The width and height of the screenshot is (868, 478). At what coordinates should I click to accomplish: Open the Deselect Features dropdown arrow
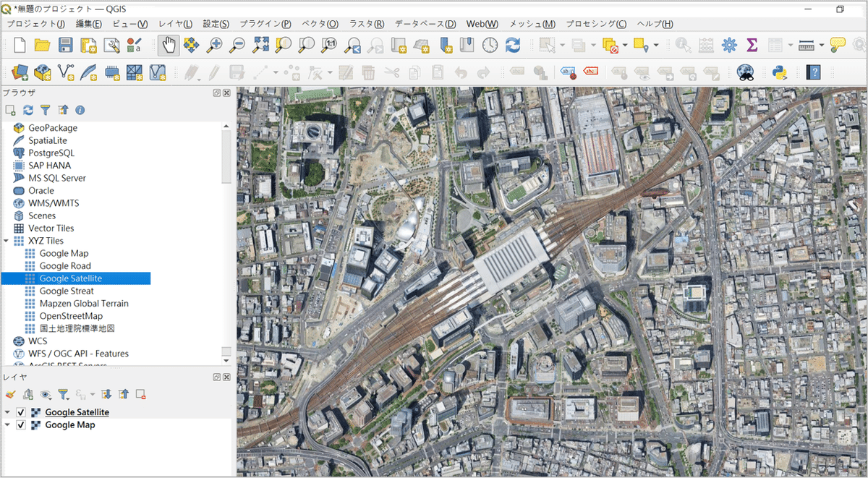click(x=624, y=46)
